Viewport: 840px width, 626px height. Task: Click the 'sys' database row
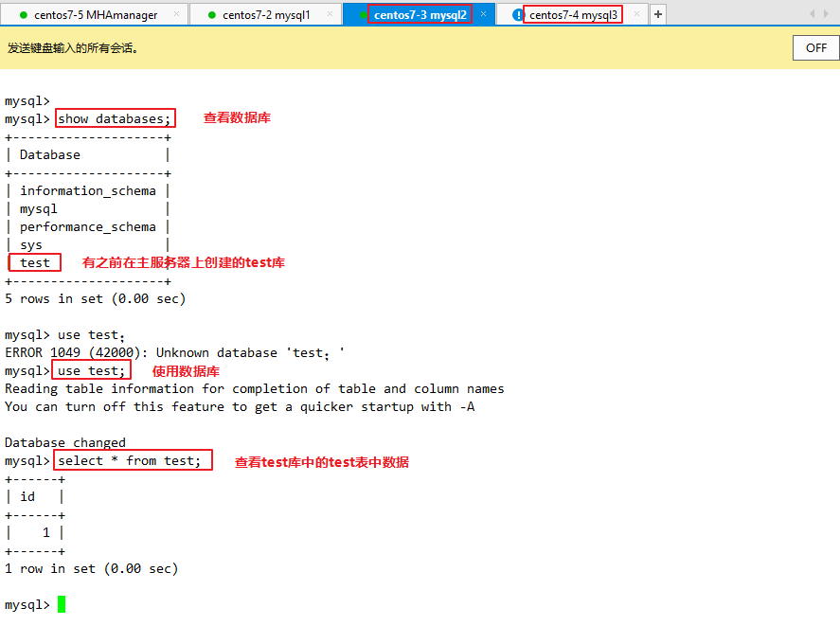(x=88, y=245)
